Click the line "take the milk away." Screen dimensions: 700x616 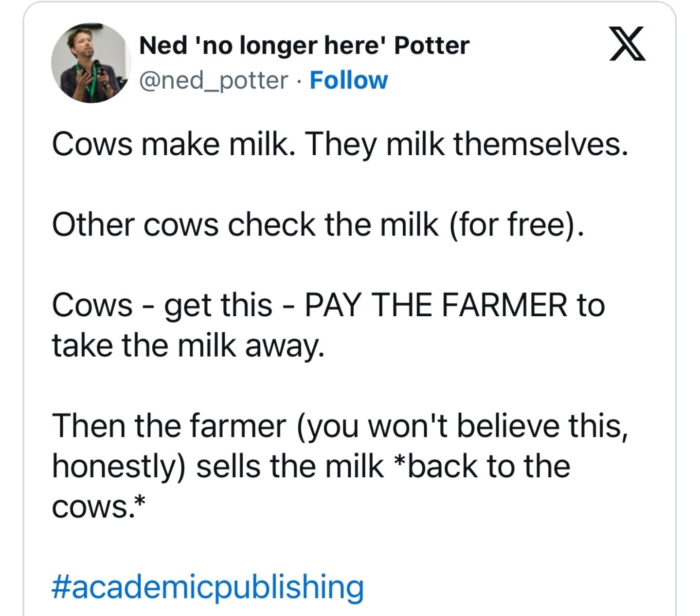(x=188, y=346)
